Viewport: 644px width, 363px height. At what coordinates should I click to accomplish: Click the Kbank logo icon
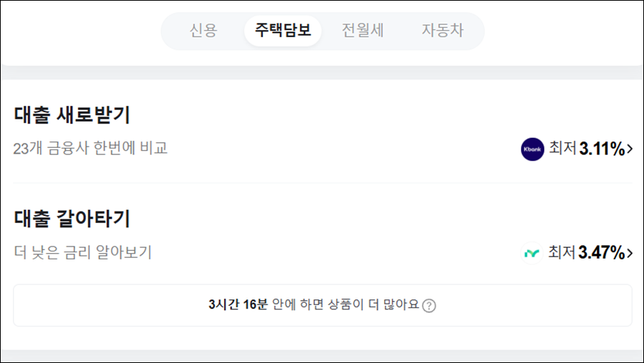point(533,149)
